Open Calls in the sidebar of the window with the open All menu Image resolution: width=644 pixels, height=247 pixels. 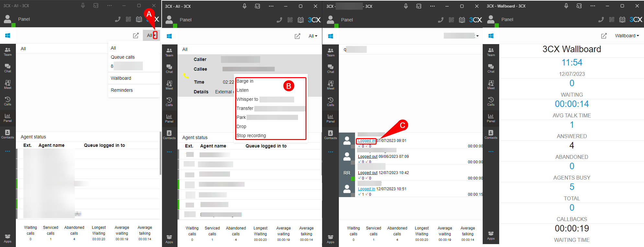7,101
